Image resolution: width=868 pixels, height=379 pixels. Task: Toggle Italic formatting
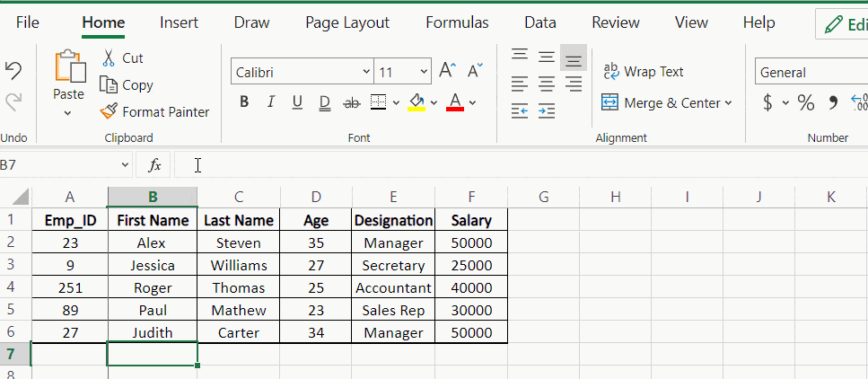(271, 103)
